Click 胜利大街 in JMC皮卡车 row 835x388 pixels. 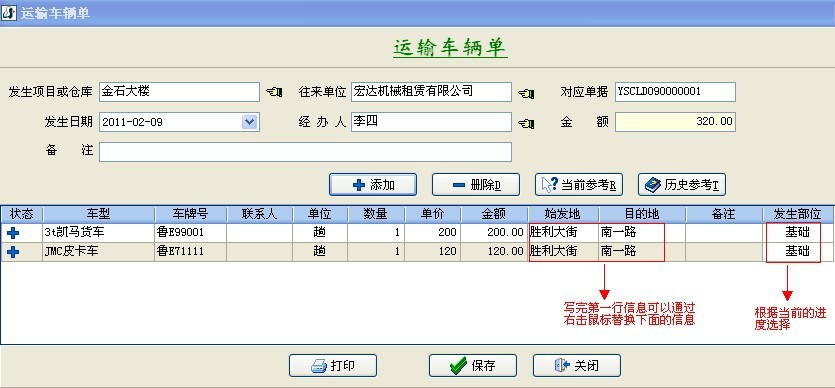563,252
